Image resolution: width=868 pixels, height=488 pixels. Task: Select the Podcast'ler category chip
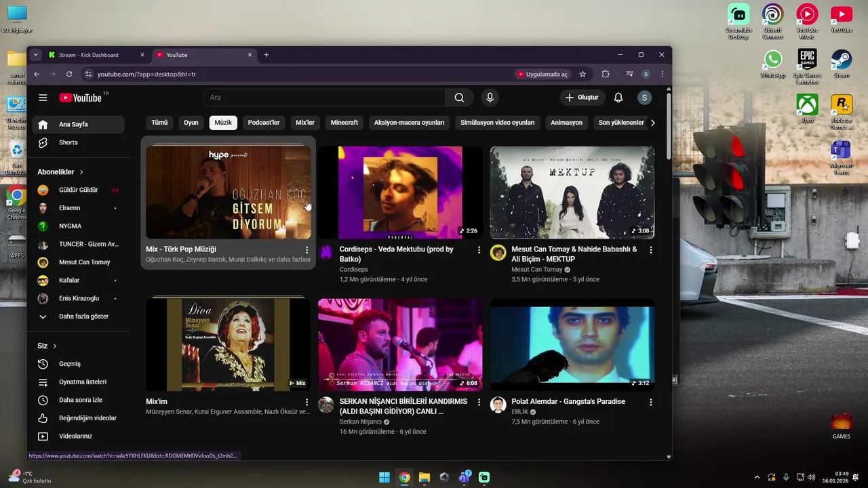[264, 123]
